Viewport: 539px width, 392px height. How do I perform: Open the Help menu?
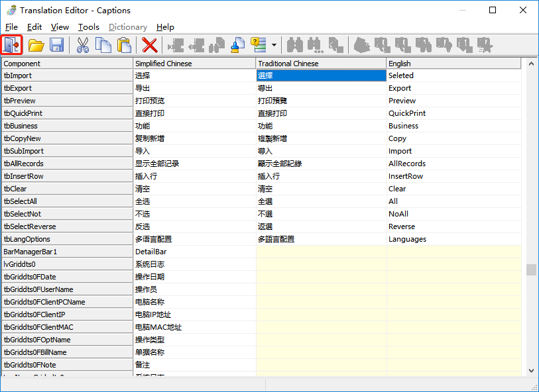(165, 26)
